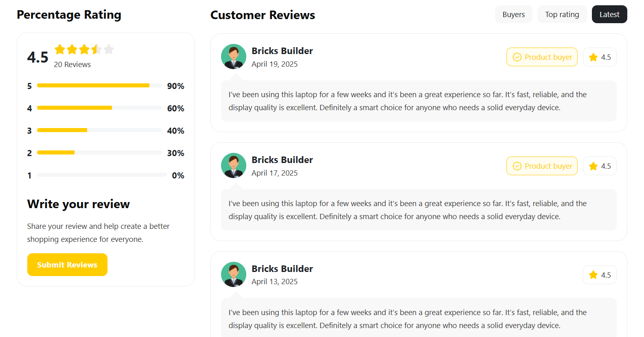
Task: Click avatar on April 13 review
Action: (x=234, y=274)
